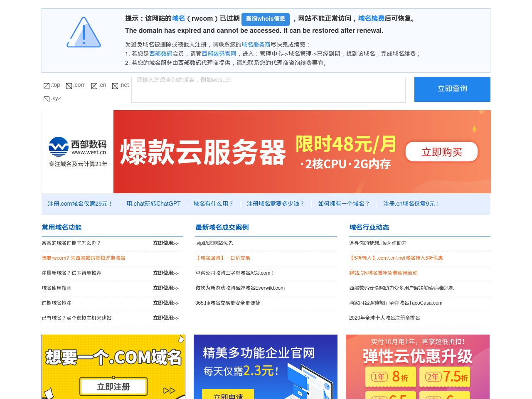Image resolution: width=532 pixels, height=399 pixels.
Task: Open 空客公司收购三字母域名ACJ.com article
Action: point(235,273)
